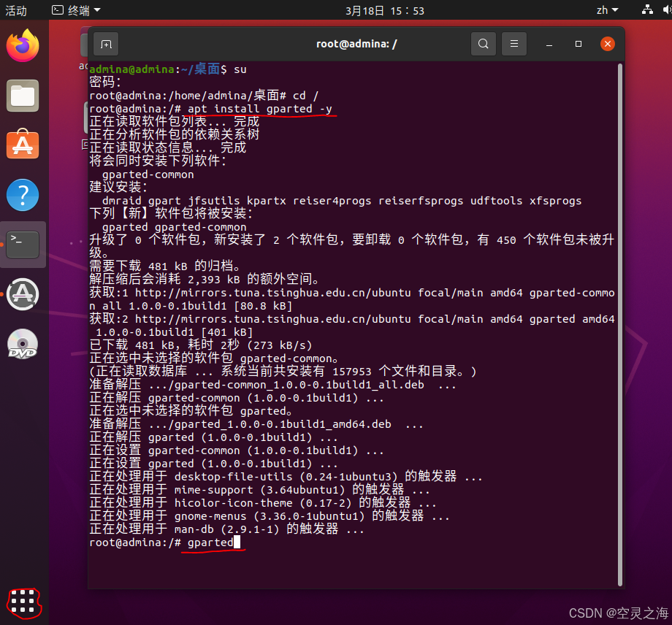This screenshot has height=625, width=672.
Task: Expand the zh input source dropdown
Action: [x=607, y=10]
